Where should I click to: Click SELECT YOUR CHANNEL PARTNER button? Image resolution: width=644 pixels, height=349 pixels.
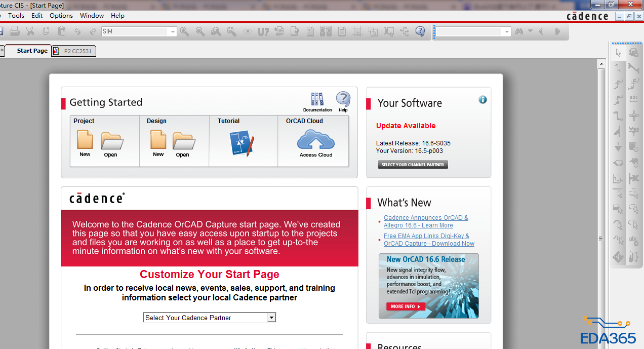(413, 165)
